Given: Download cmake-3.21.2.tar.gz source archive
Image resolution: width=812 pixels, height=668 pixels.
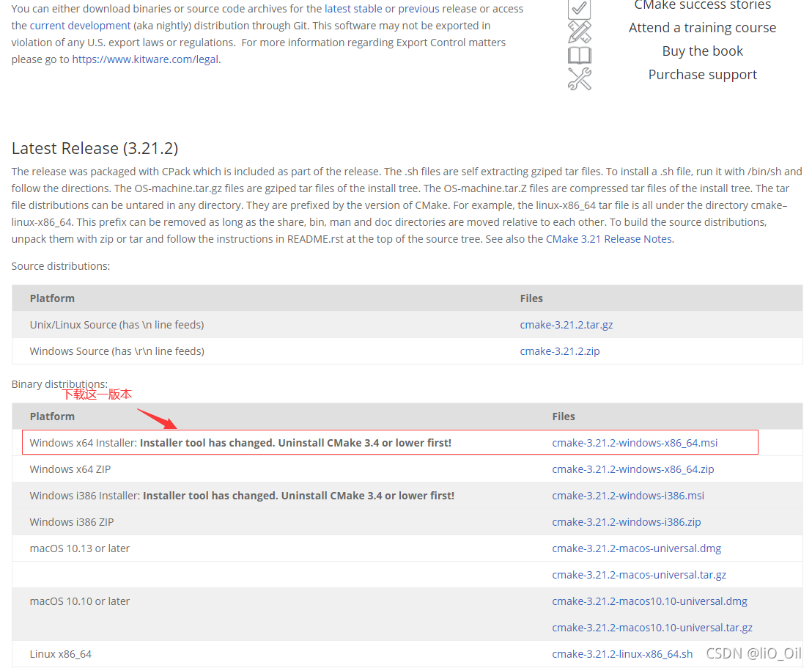Looking at the screenshot, I should pyautogui.click(x=566, y=325).
